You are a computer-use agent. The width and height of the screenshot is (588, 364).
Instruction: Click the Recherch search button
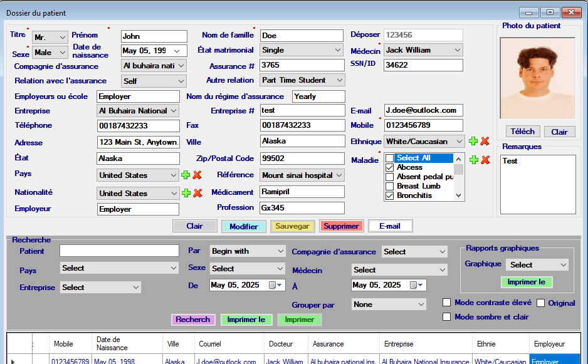[193, 320]
